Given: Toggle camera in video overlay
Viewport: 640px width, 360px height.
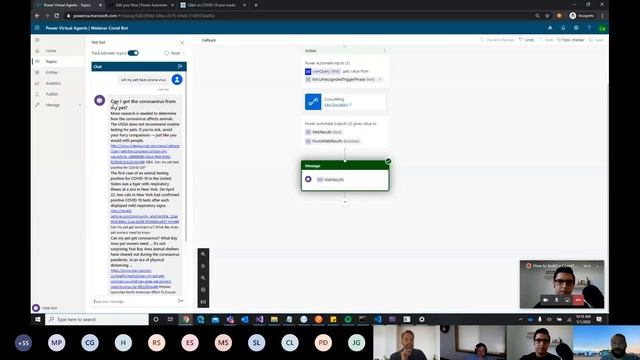Looking at the screenshot, I should point(545,300).
